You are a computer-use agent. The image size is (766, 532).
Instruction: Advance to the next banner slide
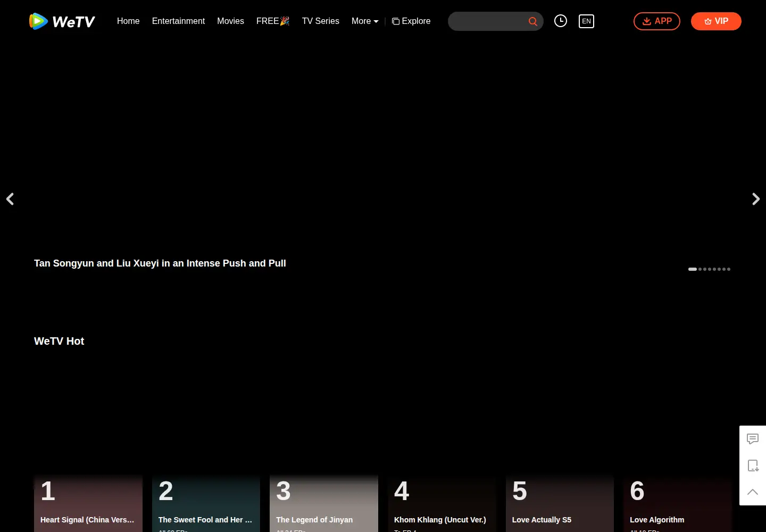756,199
